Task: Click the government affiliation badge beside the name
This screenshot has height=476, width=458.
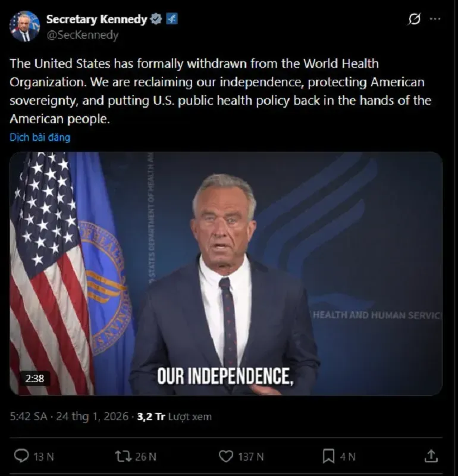Action: (x=171, y=19)
